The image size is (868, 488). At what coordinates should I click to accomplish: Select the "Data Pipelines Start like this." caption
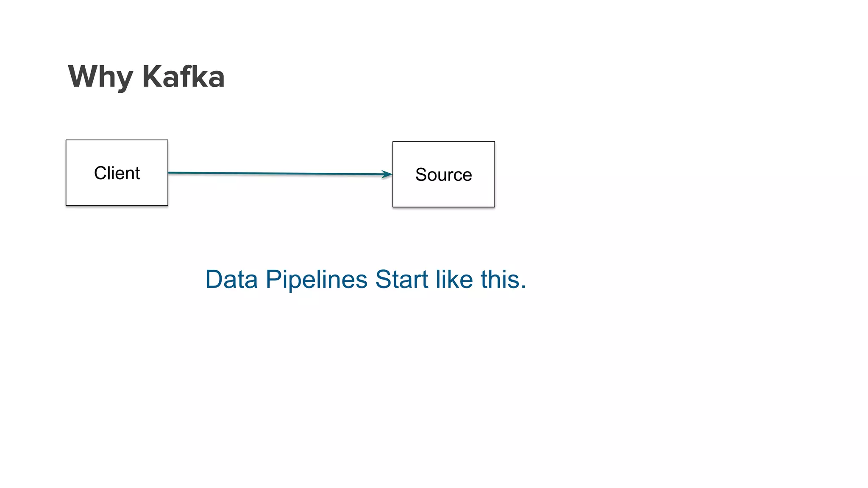coord(365,280)
